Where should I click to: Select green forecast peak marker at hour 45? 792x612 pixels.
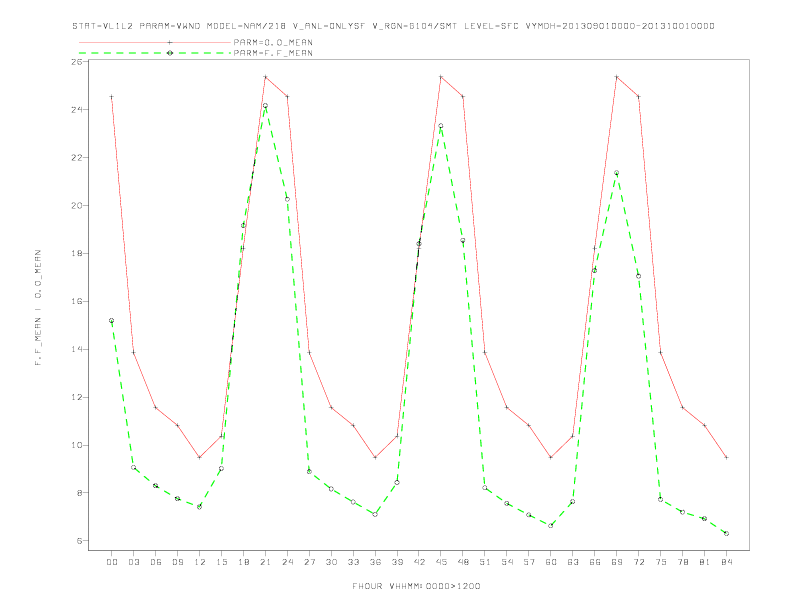[x=440, y=126]
